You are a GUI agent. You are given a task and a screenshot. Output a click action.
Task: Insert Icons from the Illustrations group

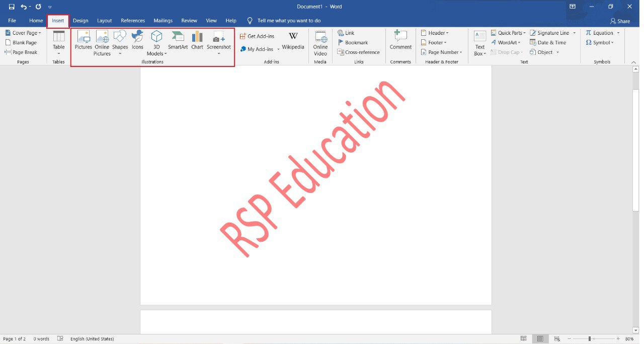pyautogui.click(x=137, y=40)
